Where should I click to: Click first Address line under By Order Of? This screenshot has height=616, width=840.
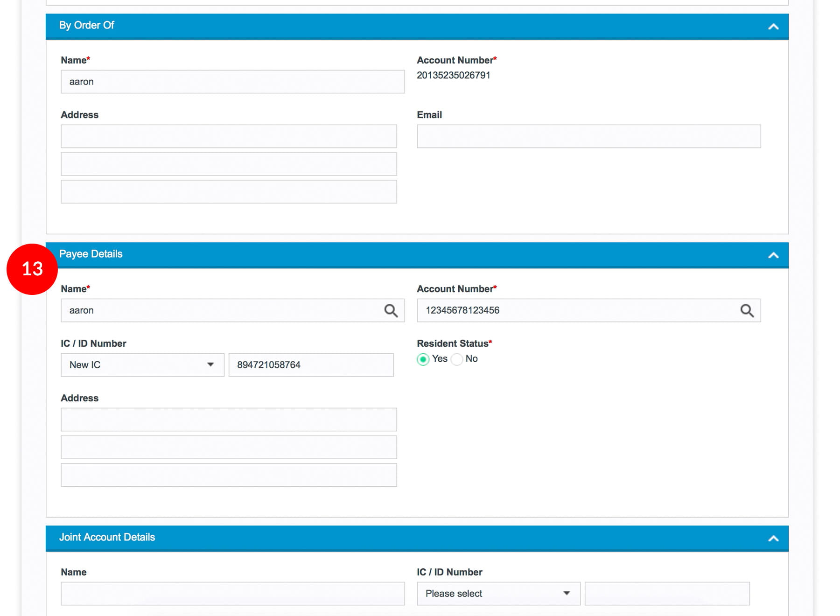tap(229, 136)
